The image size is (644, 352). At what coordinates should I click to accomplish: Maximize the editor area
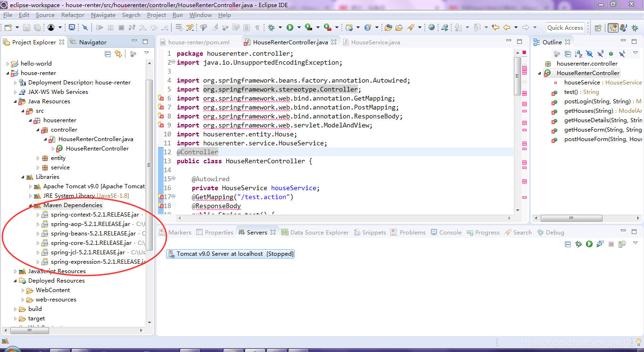[x=520, y=42]
